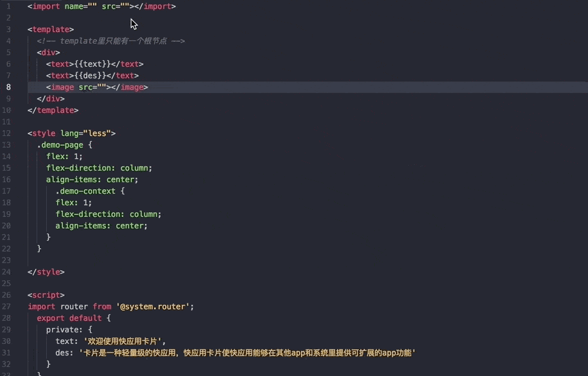Click line number 31 in the gutter
This screenshot has width=588, height=376.
[x=8, y=352]
